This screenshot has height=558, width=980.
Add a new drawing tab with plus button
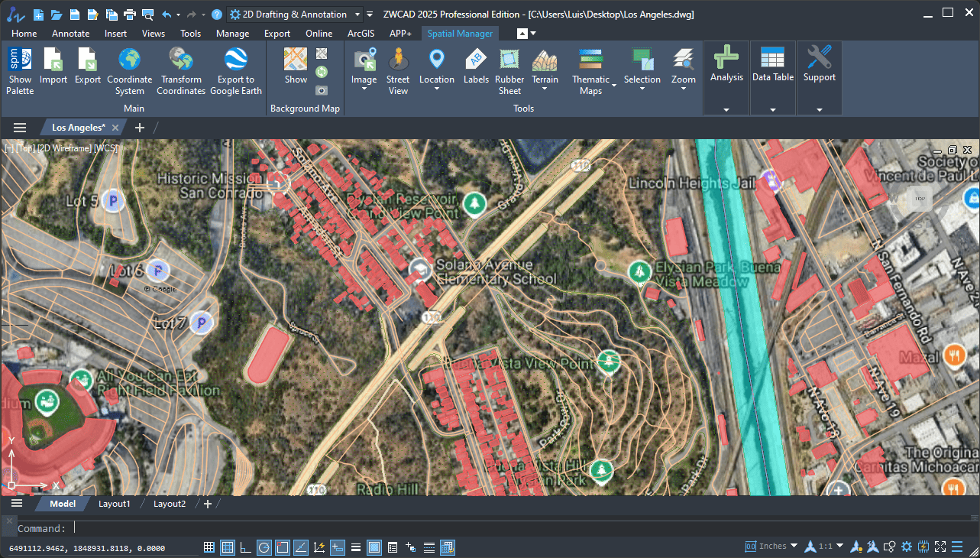point(139,128)
